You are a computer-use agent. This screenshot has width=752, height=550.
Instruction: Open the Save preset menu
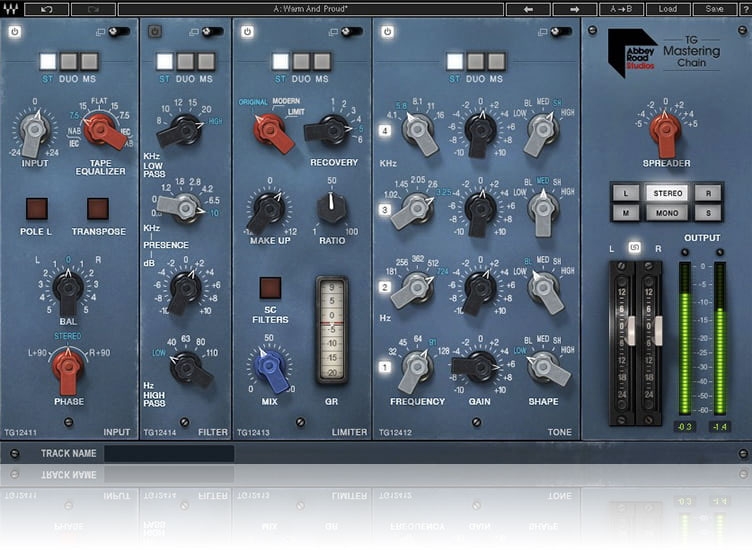(714, 9)
